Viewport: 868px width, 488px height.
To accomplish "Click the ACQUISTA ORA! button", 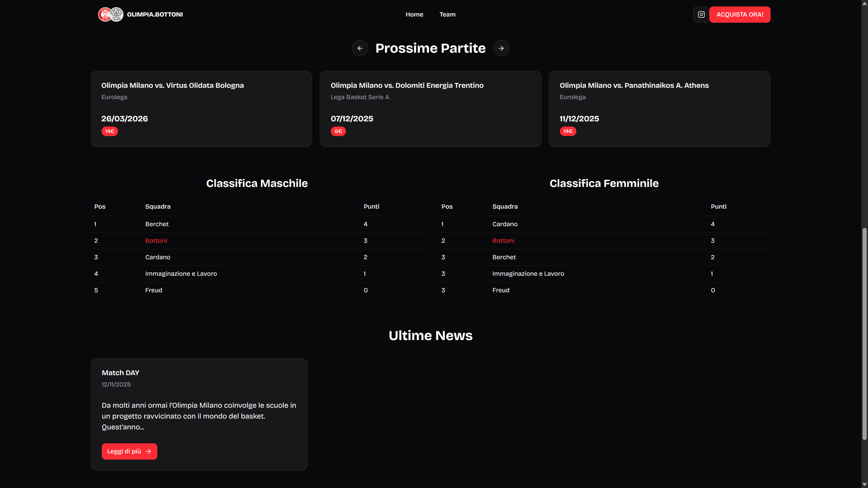I will (740, 14).
